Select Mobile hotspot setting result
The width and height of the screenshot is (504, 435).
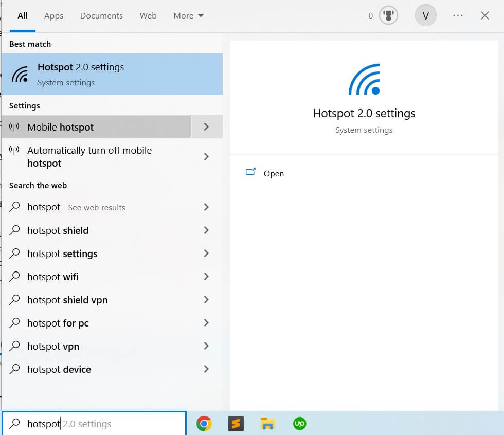tap(96, 127)
